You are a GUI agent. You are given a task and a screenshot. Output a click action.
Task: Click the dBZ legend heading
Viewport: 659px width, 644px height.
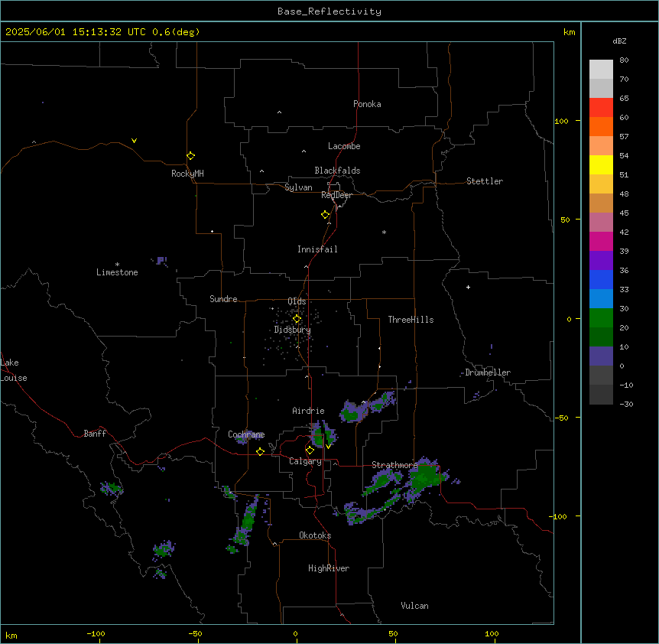pos(619,41)
